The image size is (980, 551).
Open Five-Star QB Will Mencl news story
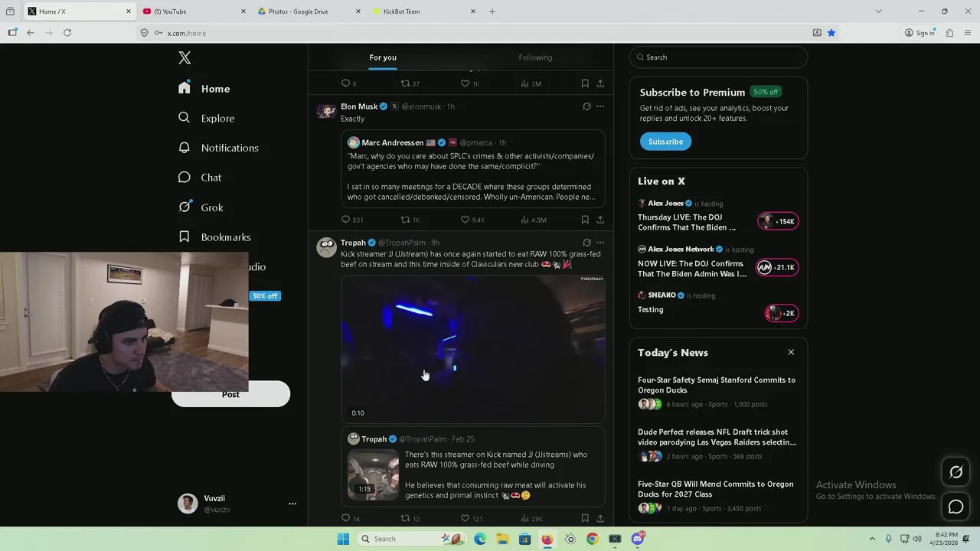717,489
